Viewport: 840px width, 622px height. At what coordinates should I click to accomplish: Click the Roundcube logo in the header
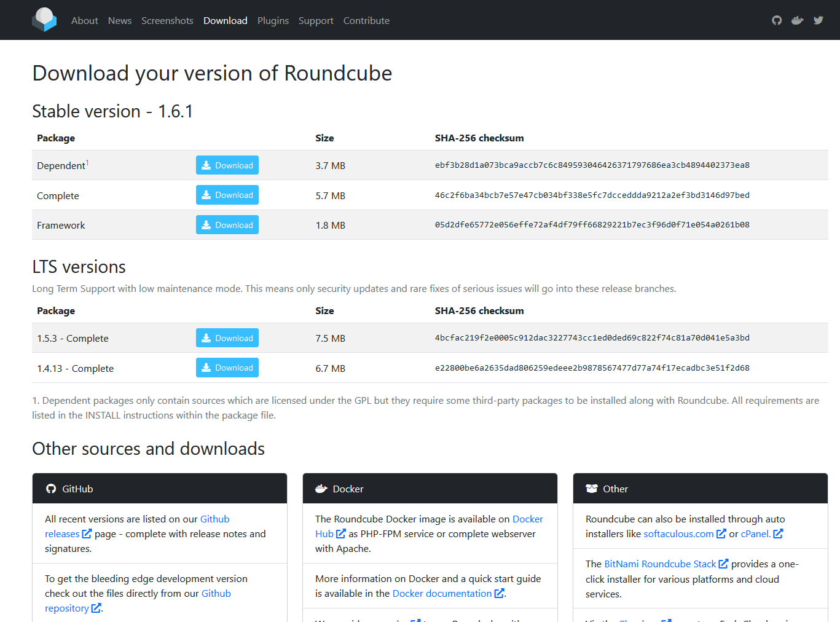click(x=44, y=20)
